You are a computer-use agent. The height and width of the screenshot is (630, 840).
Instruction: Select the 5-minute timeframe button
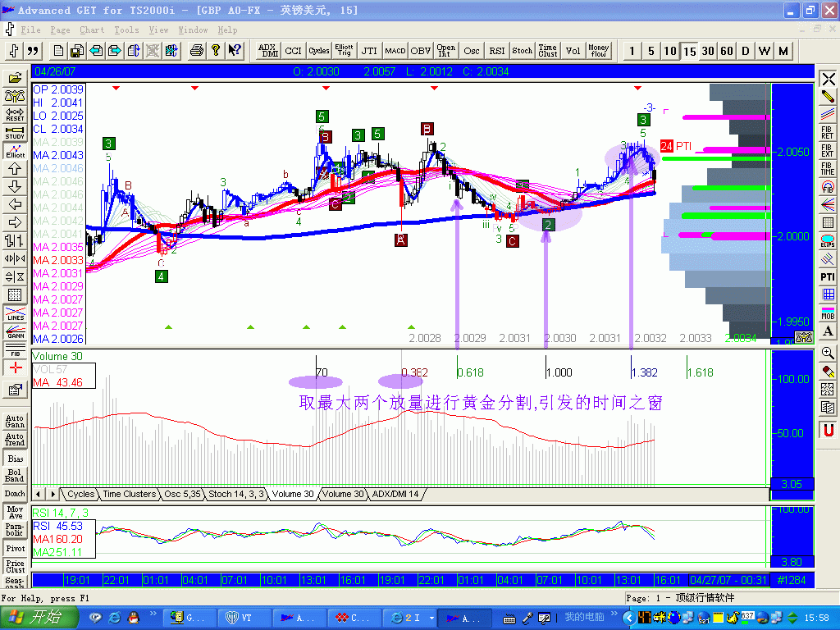651,51
